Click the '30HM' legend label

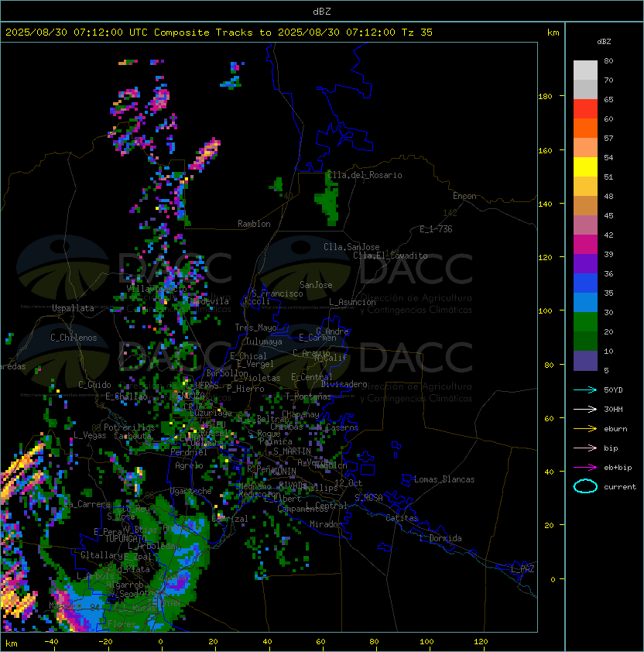point(613,409)
